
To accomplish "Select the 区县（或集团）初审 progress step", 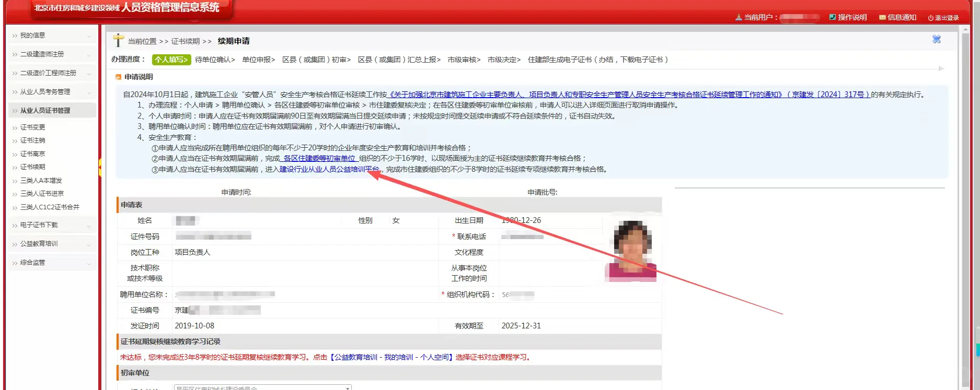I will tap(316, 60).
